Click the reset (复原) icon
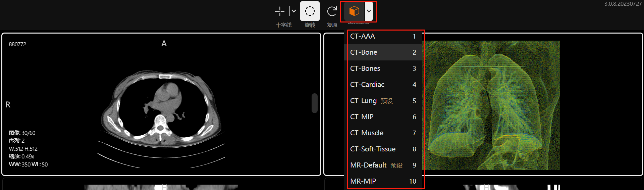The height and width of the screenshot is (190, 644). click(332, 11)
